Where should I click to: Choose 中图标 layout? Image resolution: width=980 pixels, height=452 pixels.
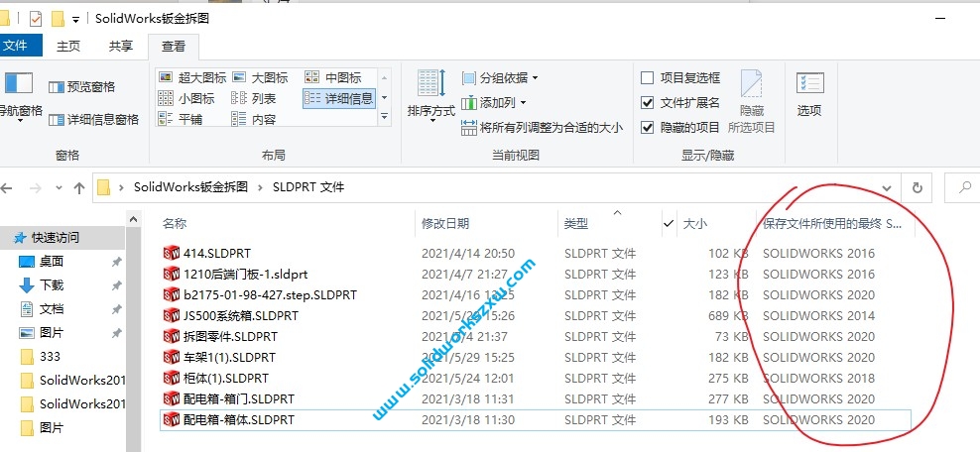pyautogui.click(x=333, y=77)
